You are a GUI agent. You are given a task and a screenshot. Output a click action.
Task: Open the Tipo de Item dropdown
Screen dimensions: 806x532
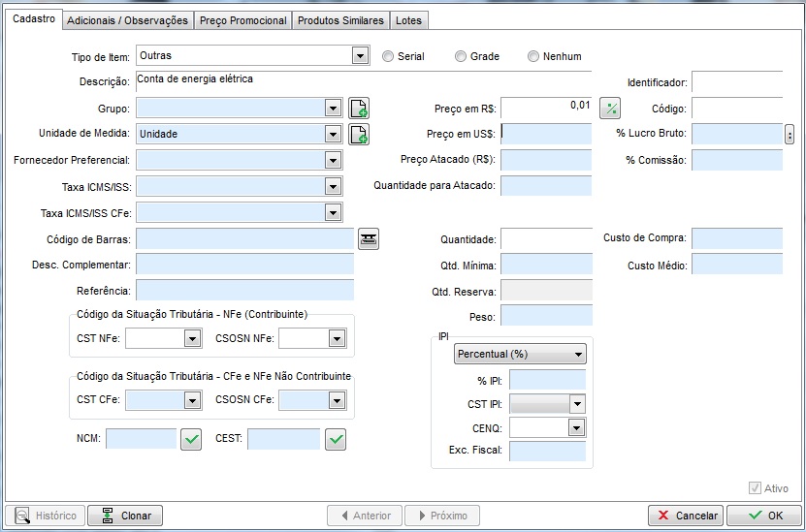(x=361, y=55)
